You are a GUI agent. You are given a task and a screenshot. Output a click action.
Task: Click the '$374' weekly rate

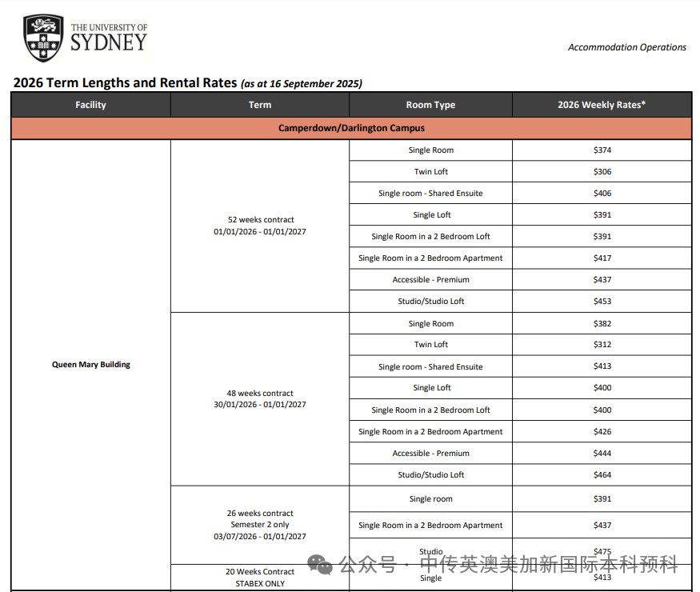602,150
